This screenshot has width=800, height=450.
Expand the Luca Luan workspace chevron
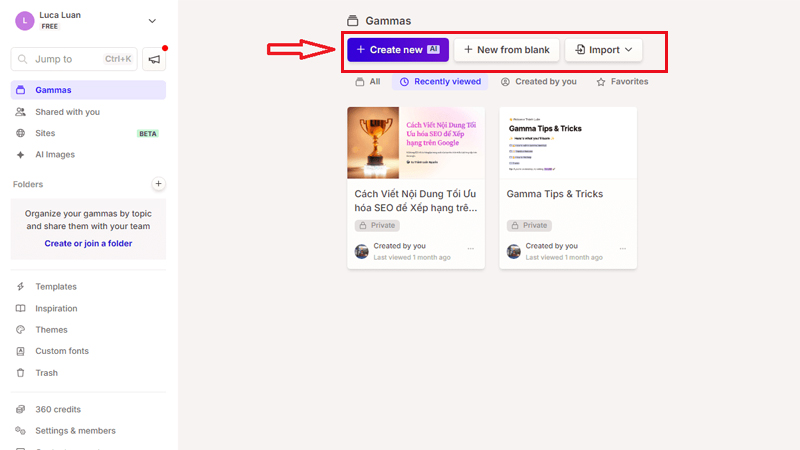click(152, 21)
